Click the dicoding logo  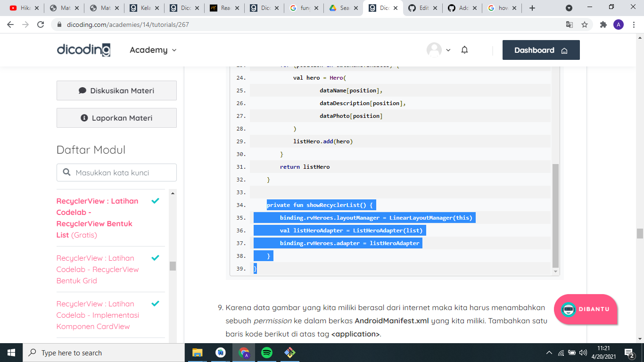pos(83,50)
